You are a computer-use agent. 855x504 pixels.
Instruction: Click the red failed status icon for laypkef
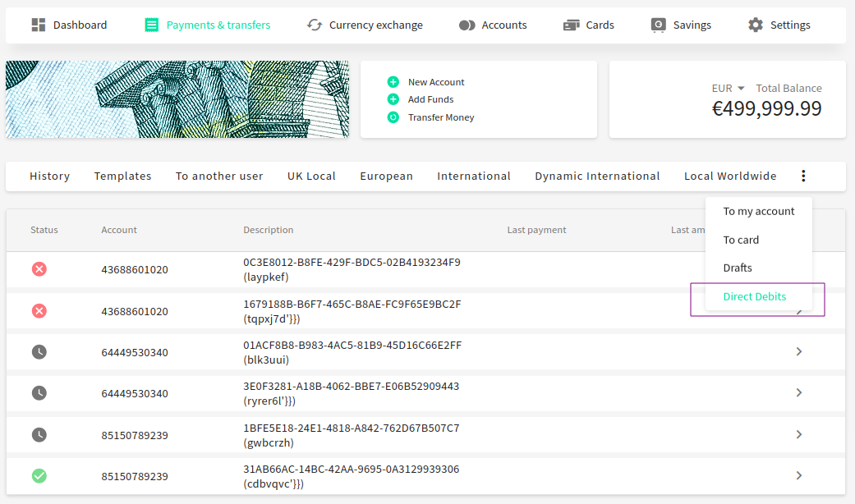tap(39, 268)
